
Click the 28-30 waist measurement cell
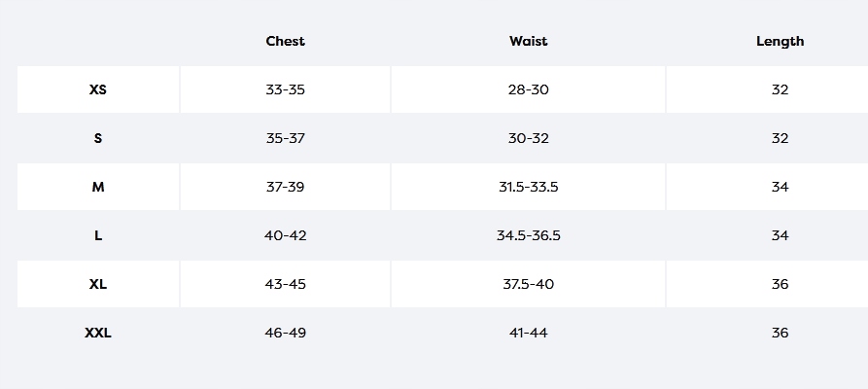tap(528, 89)
